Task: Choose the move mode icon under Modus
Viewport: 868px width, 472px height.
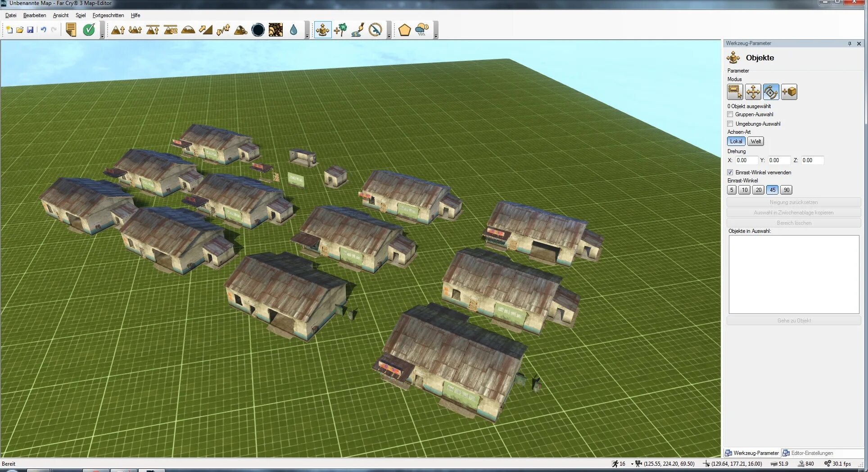Action: click(753, 92)
